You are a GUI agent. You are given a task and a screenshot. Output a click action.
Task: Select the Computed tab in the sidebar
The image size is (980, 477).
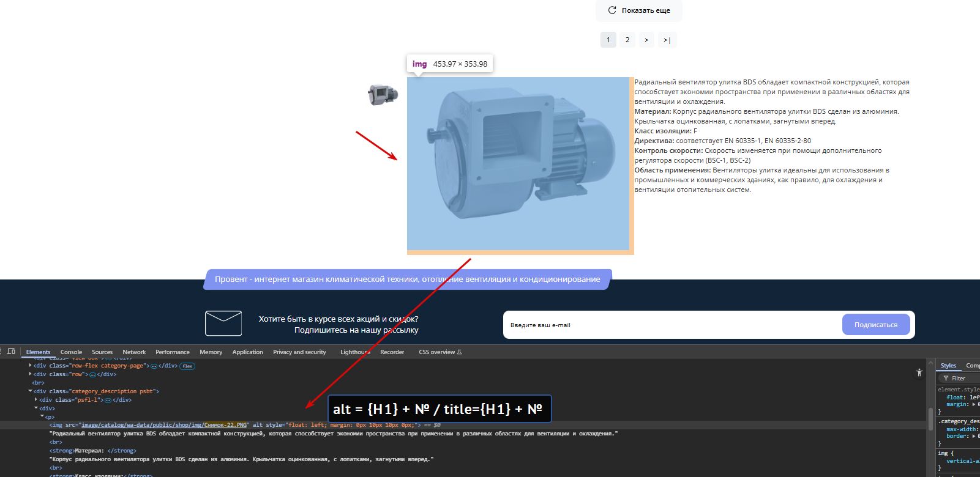tap(973, 366)
